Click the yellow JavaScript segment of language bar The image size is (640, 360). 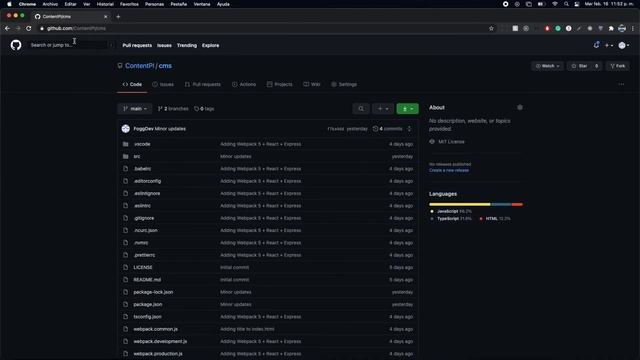pyautogui.click(x=460, y=204)
